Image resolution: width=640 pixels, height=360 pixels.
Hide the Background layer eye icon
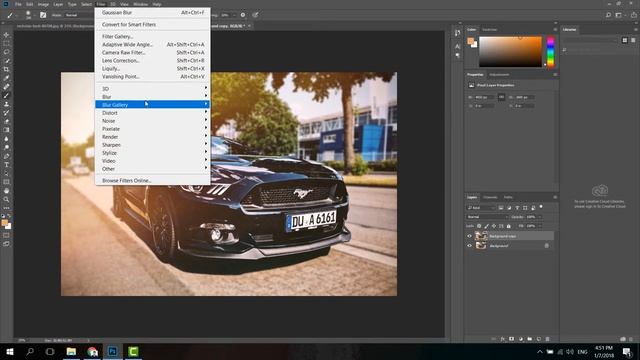point(469,246)
